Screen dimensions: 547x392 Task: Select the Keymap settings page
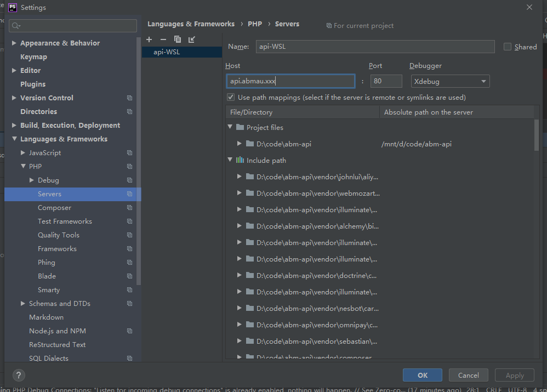(33, 57)
